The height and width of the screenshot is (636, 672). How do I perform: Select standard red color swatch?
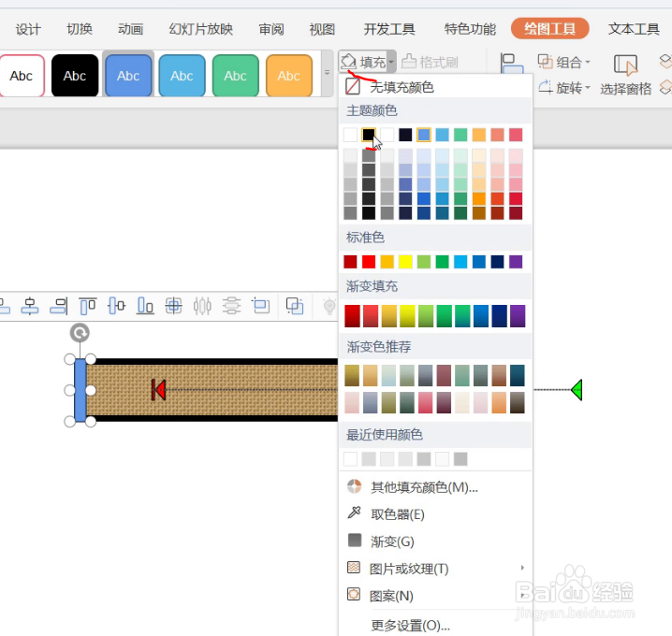pyautogui.click(x=369, y=262)
